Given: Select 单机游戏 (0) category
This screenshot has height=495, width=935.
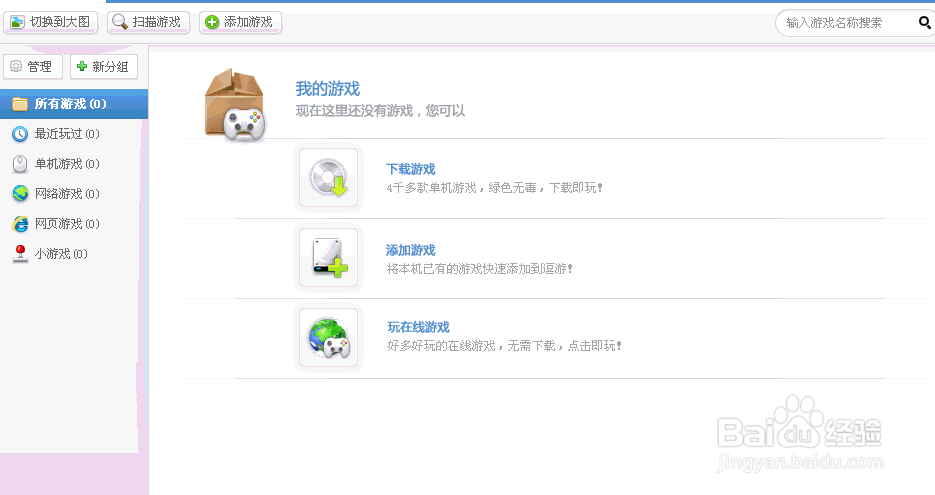Looking at the screenshot, I should (x=74, y=163).
